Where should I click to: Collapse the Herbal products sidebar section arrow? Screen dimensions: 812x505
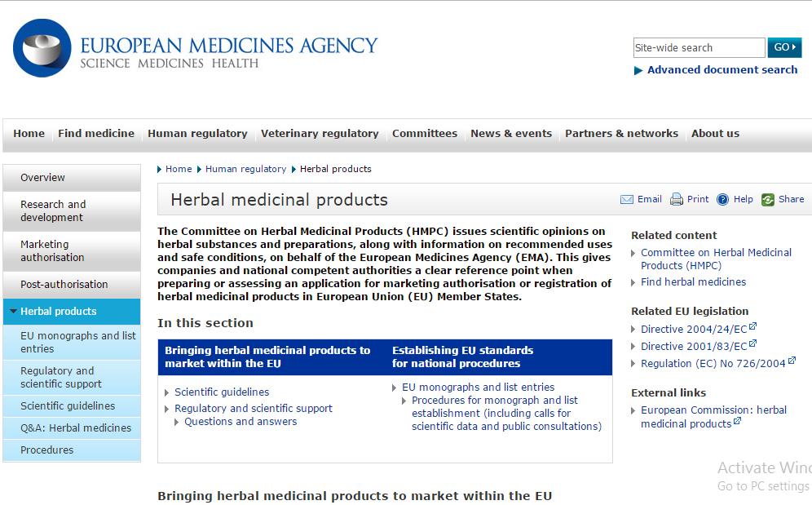click(x=14, y=311)
